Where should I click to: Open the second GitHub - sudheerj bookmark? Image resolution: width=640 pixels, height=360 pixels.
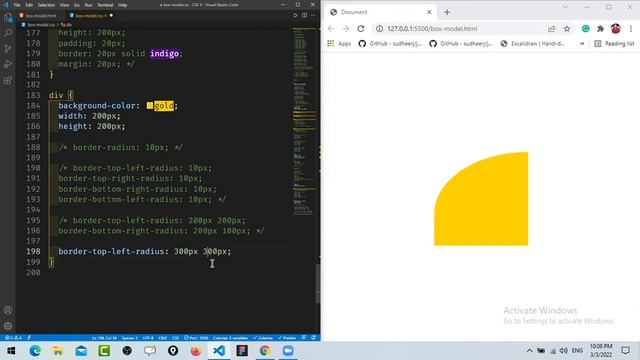(x=461, y=43)
